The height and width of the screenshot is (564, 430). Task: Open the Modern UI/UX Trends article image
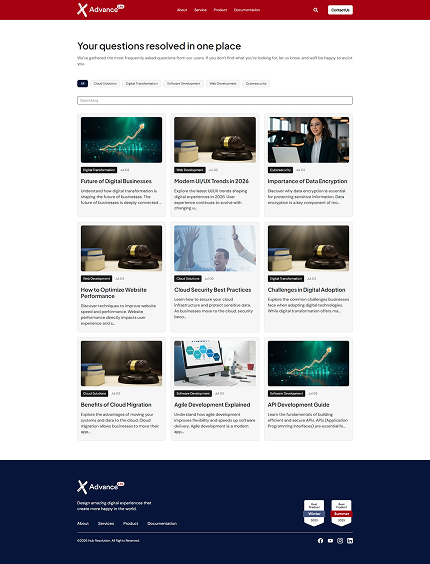(x=215, y=140)
